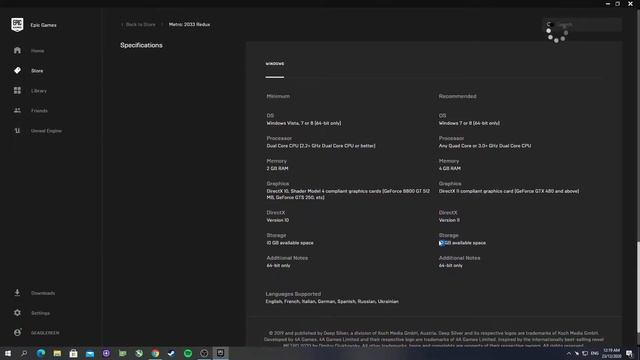Click the 'Languages Supported' label
Image resolution: width=640 pixels, height=360 pixels.
click(x=293, y=294)
